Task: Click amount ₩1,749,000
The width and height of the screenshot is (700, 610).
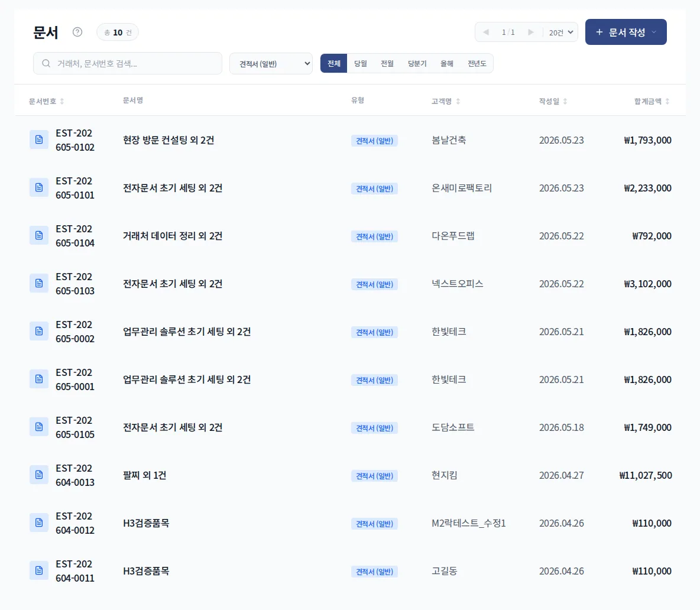Action: click(647, 427)
